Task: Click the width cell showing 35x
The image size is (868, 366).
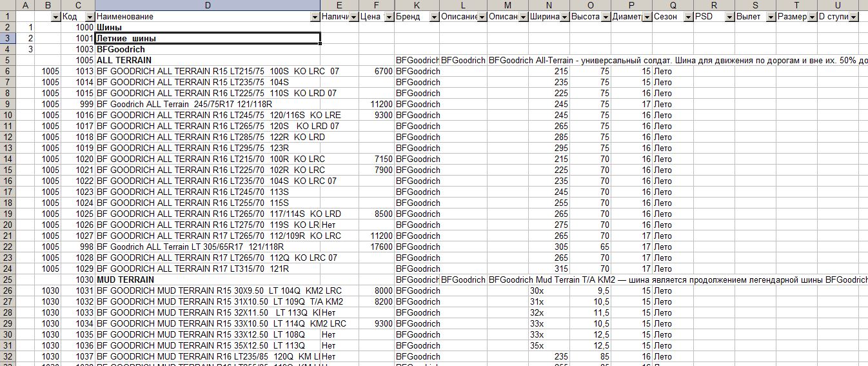Action: click(x=549, y=345)
